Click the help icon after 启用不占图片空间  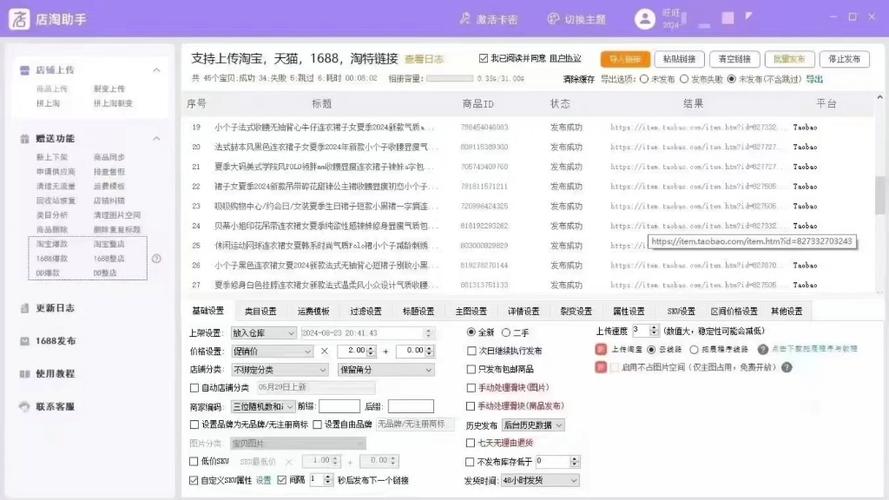point(786,367)
